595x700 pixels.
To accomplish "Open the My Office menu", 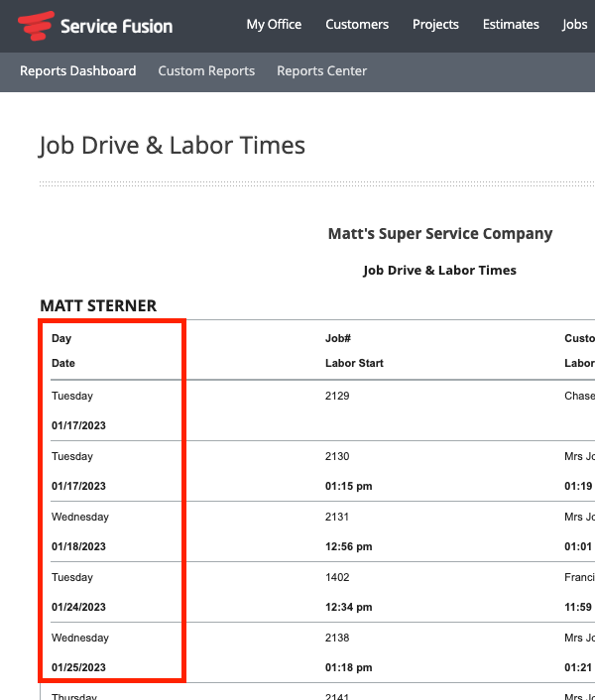I will [274, 25].
